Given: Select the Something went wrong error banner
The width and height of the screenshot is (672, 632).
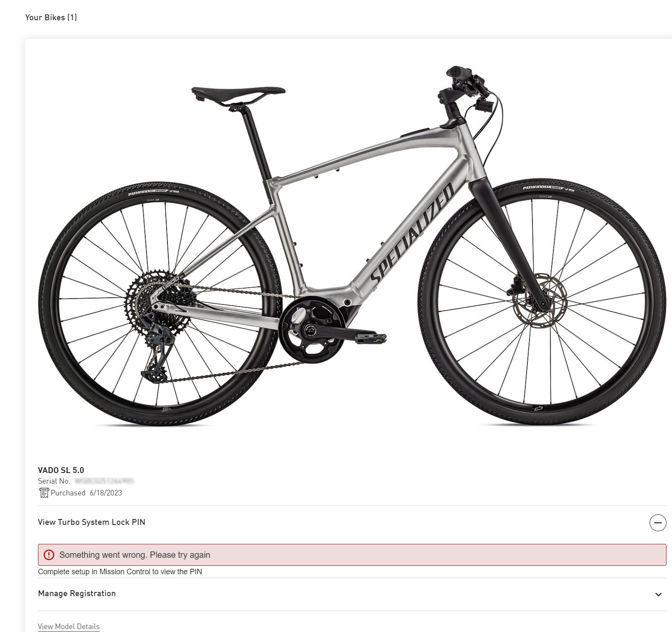Looking at the screenshot, I should [x=352, y=555].
